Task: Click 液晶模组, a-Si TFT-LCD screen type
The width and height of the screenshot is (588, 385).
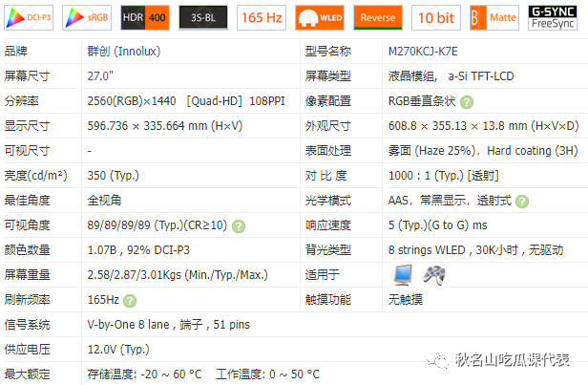Action: point(451,76)
